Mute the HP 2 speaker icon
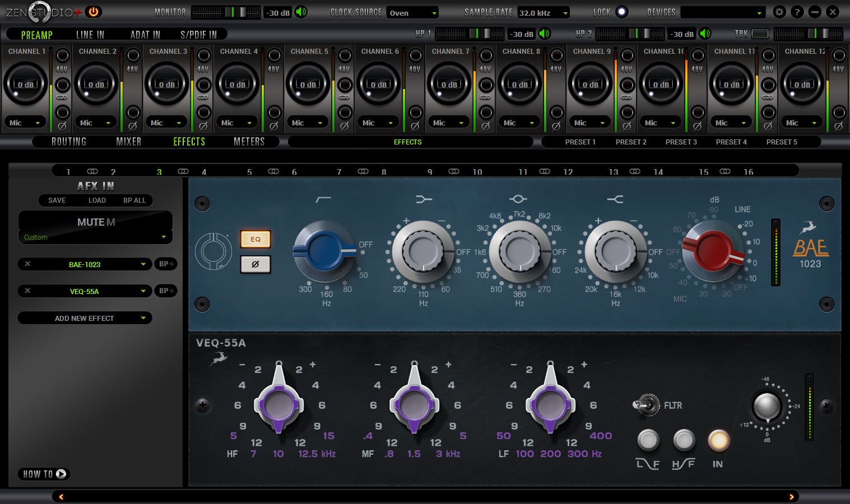This screenshot has height=504, width=850. 705,34
